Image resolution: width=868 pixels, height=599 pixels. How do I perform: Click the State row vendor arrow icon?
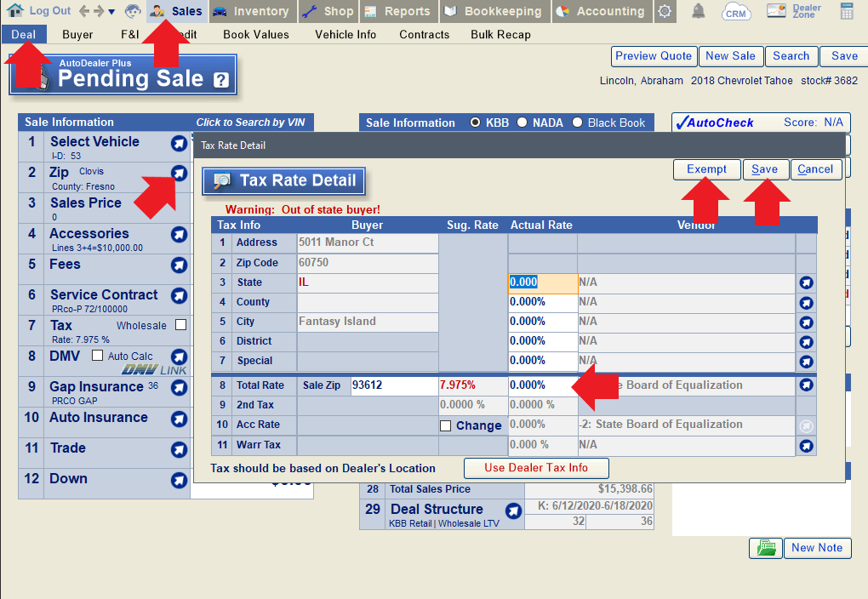(x=806, y=282)
